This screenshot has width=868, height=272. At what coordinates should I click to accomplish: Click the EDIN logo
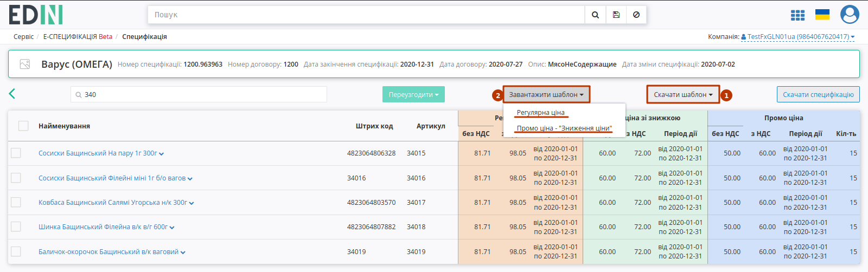point(36,15)
